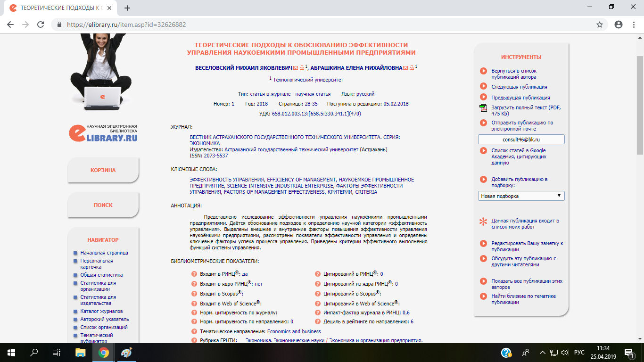
Task: Click Показать все публикации этих авторов
Action: tap(527, 284)
